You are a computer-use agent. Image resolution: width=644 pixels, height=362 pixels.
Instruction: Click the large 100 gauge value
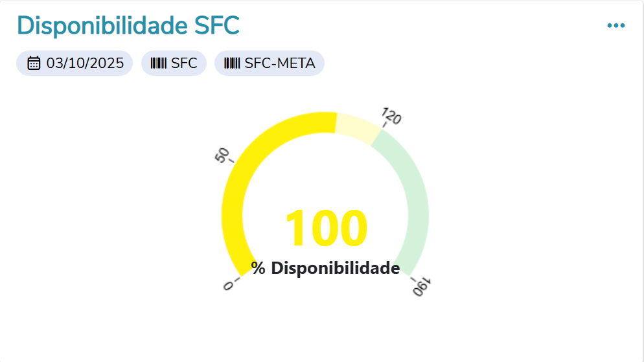(326, 229)
